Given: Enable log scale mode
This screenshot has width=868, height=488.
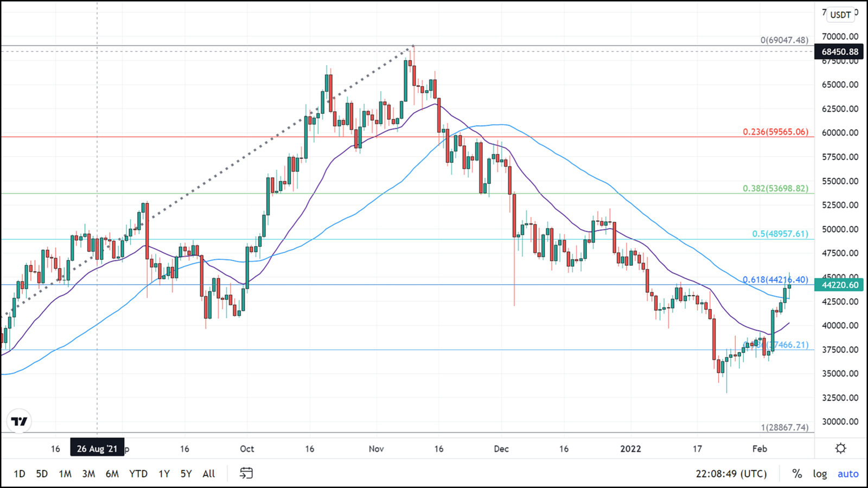Looking at the screenshot, I should point(819,473).
